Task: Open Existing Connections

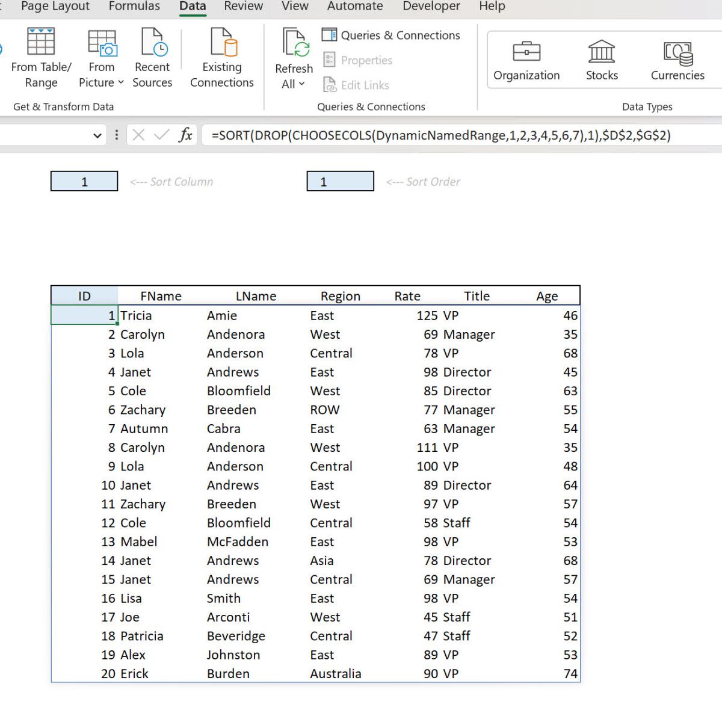Action: [221, 57]
